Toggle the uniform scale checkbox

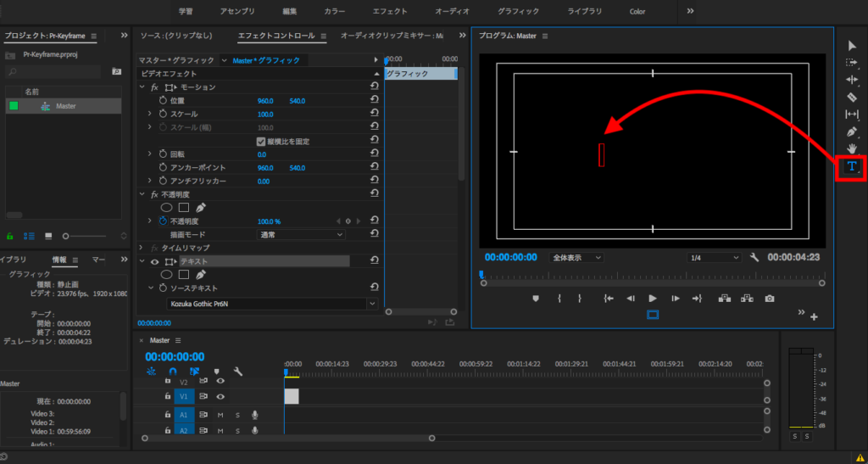(261, 141)
